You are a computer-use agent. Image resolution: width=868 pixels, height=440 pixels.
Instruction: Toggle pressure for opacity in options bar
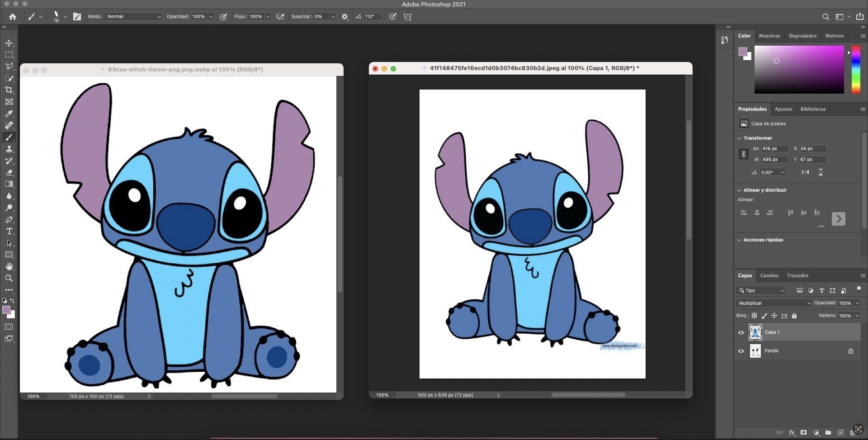[223, 17]
